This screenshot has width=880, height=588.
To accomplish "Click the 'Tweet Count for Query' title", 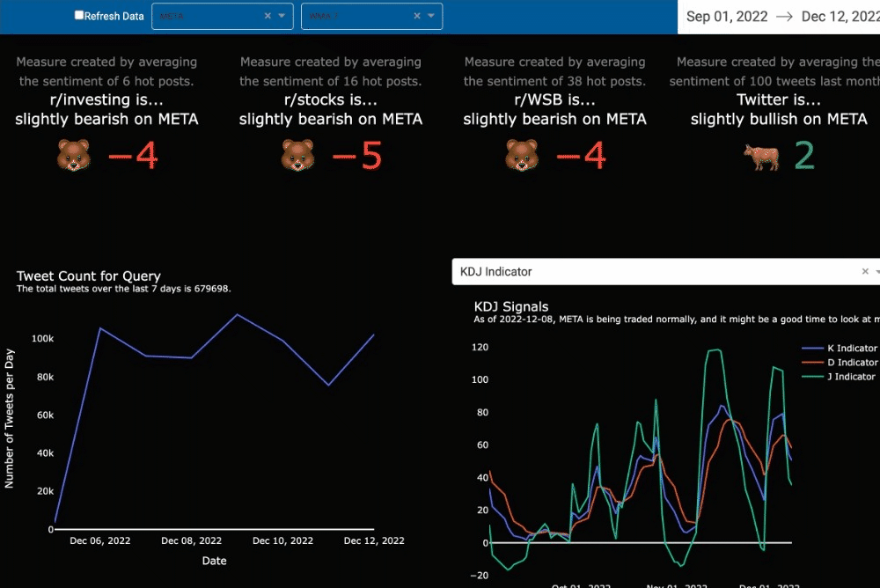I will click(89, 276).
